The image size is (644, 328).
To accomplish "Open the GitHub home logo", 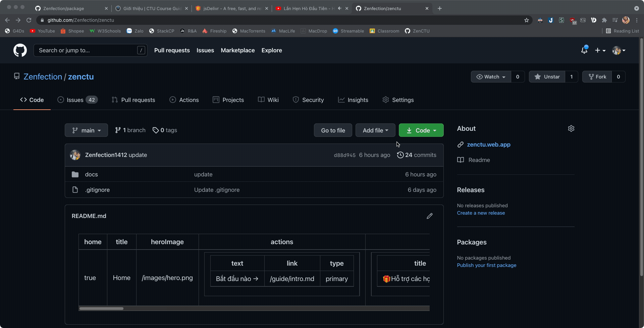I will [20, 50].
